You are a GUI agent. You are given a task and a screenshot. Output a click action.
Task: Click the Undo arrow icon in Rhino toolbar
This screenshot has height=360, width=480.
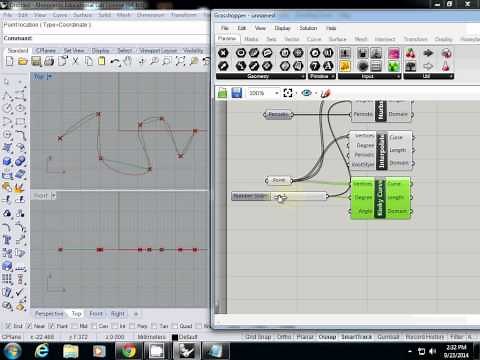tap(115, 61)
